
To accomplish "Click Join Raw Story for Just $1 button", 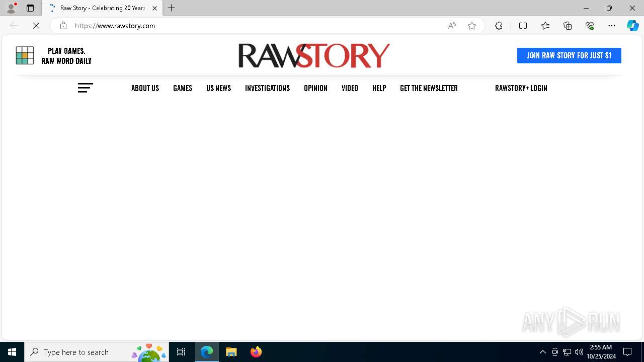I will [569, 55].
